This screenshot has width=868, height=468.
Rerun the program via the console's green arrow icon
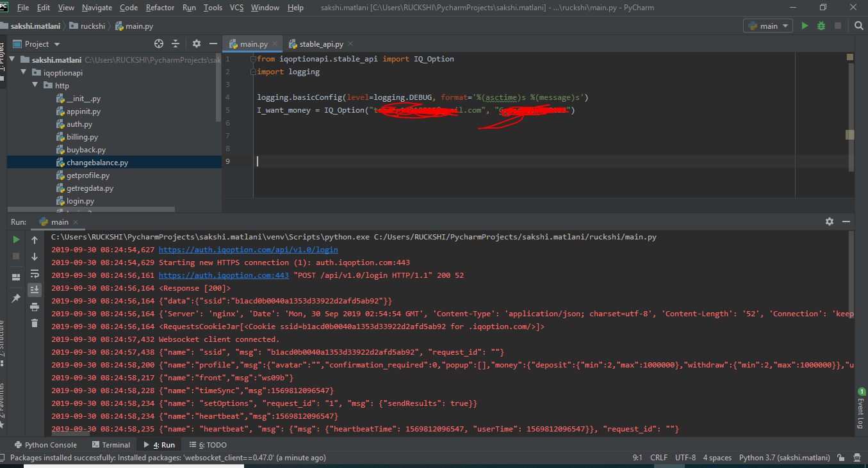pos(16,239)
